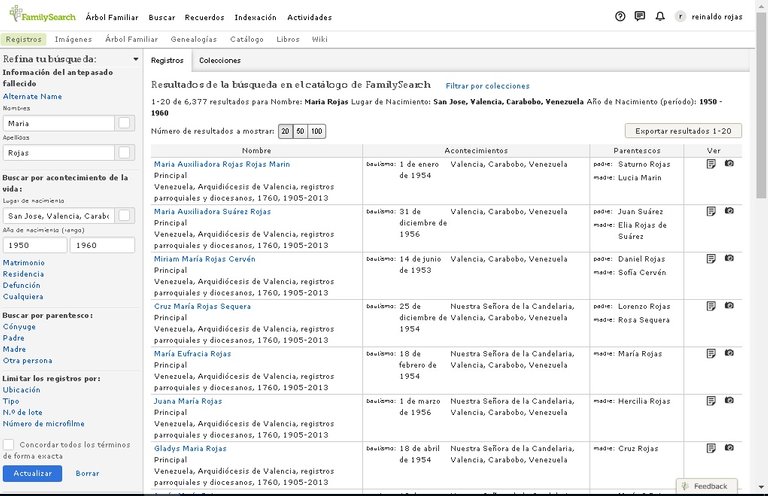Click the scrollbar down arrow
This screenshot has width=768, height=496.
coord(761,487)
